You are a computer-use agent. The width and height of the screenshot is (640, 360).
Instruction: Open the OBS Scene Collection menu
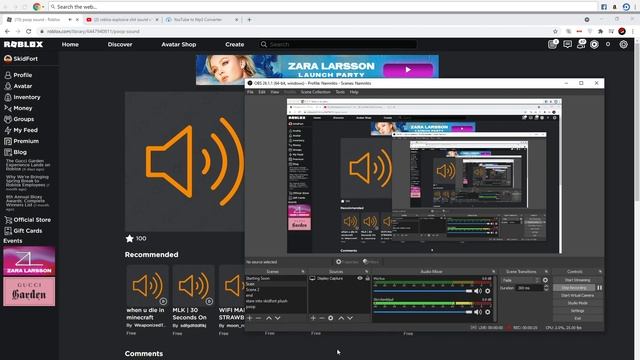(x=316, y=92)
